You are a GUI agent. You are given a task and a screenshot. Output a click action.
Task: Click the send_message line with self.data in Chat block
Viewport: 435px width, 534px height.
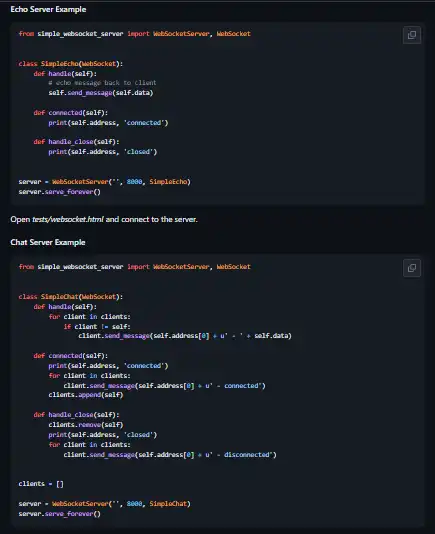(x=185, y=336)
